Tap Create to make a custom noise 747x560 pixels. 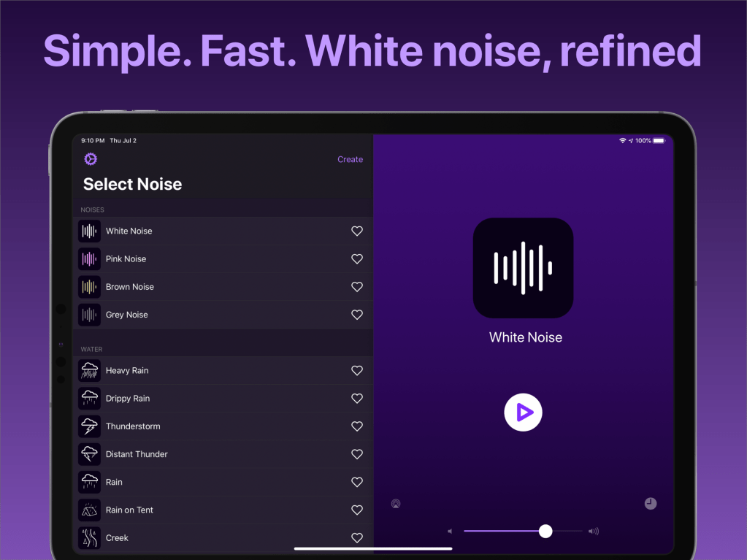(350, 158)
